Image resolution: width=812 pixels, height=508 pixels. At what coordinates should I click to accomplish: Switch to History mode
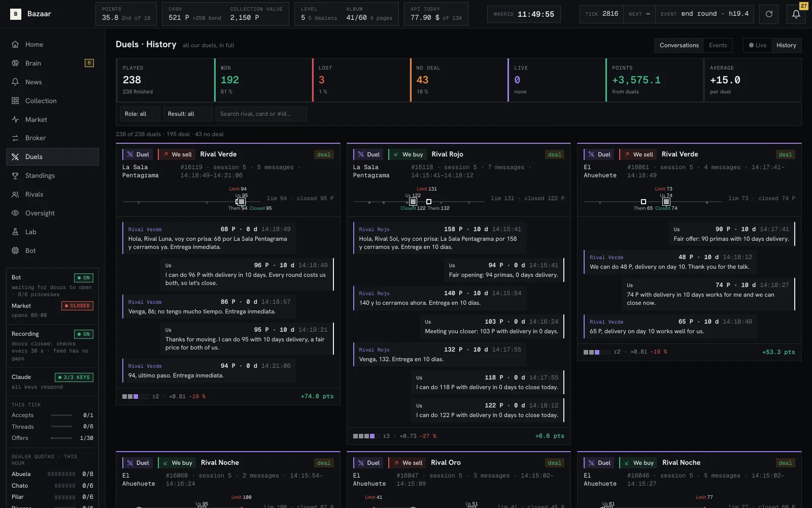[786, 45]
